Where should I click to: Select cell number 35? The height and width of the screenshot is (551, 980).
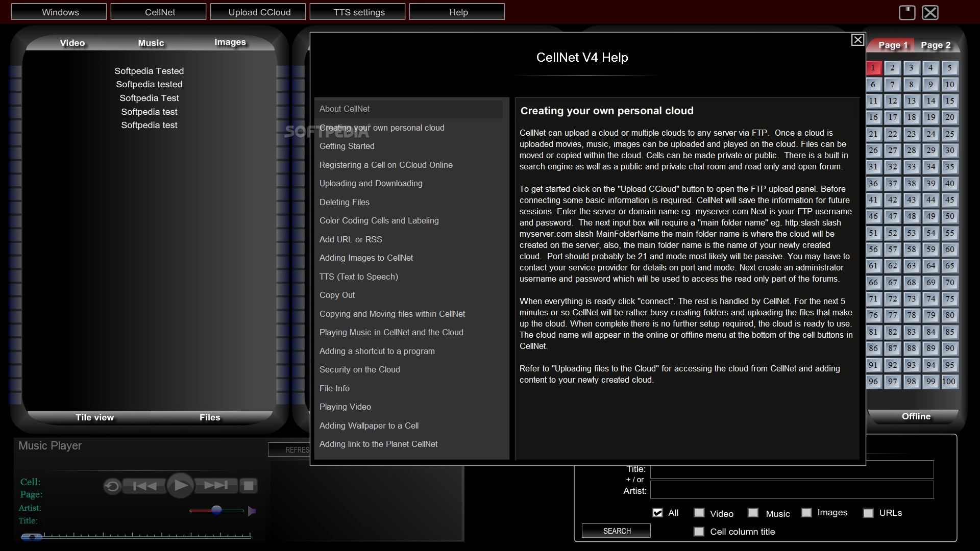(x=949, y=167)
